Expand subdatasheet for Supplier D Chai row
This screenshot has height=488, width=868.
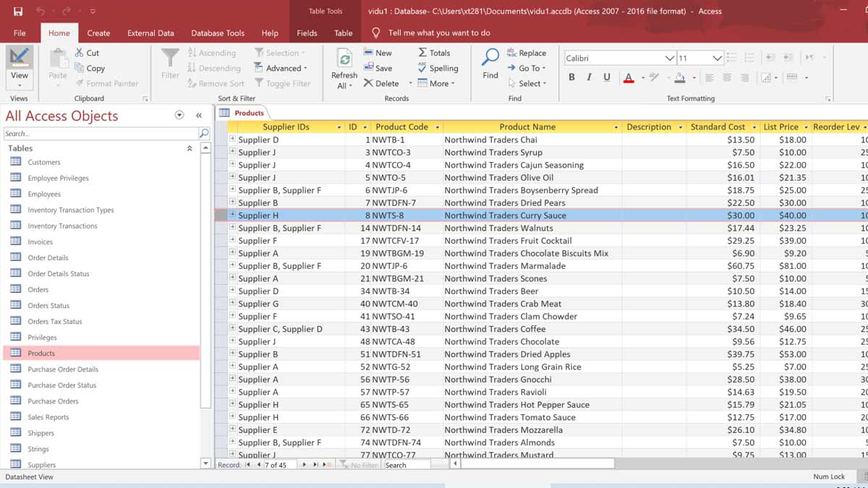(233, 139)
